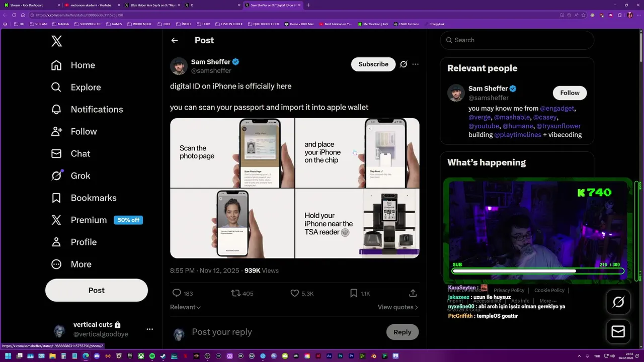
Task: Click the X Search box
Action: tap(517, 40)
